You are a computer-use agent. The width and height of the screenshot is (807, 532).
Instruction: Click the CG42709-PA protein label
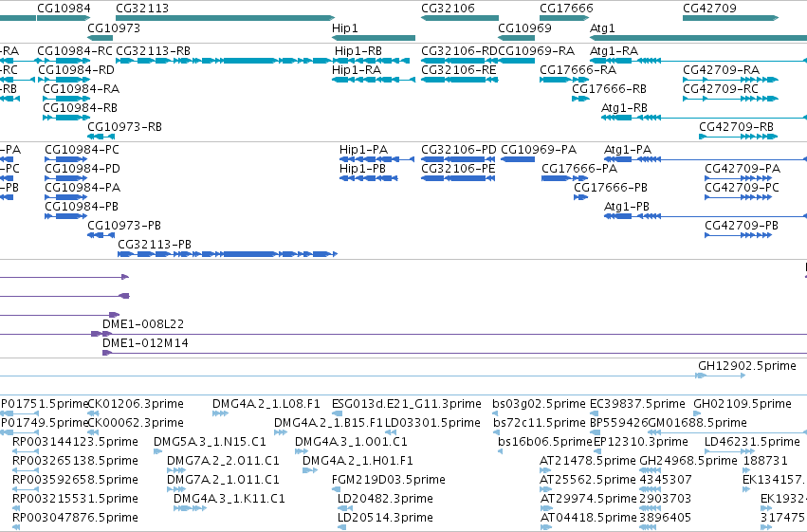(x=743, y=169)
